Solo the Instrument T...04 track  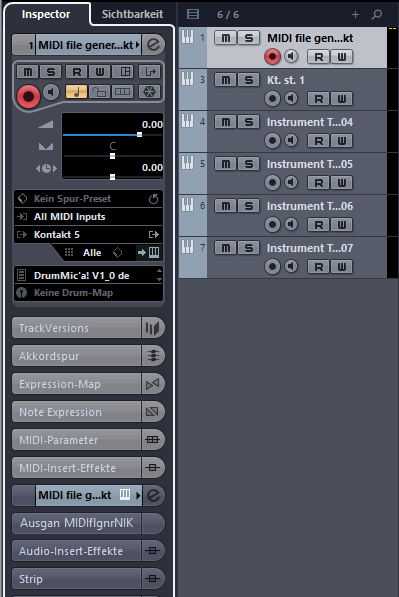point(249,122)
